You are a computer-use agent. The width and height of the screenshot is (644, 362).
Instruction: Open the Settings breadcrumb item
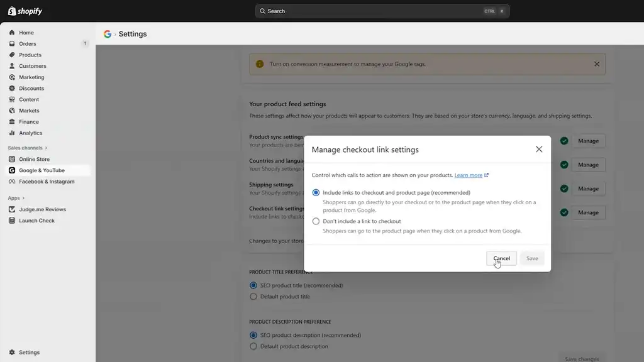(x=132, y=33)
